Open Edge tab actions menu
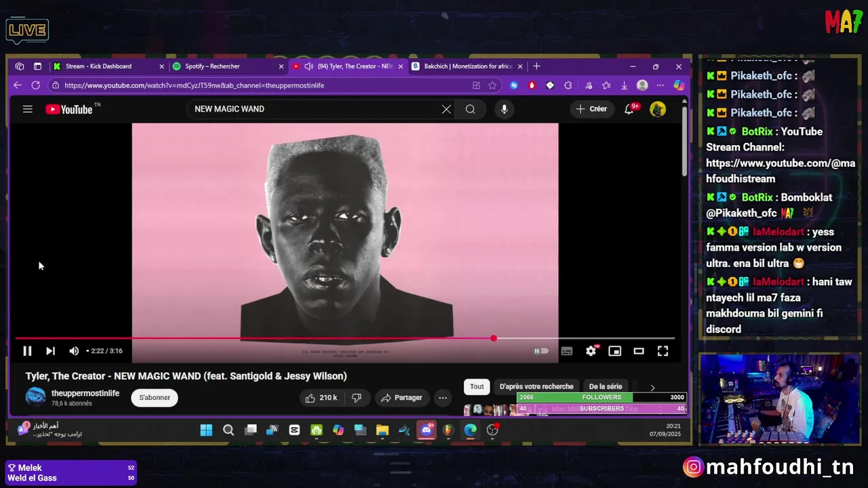This screenshot has width=868, height=488. pyautogui.click(x=37, y=66)
